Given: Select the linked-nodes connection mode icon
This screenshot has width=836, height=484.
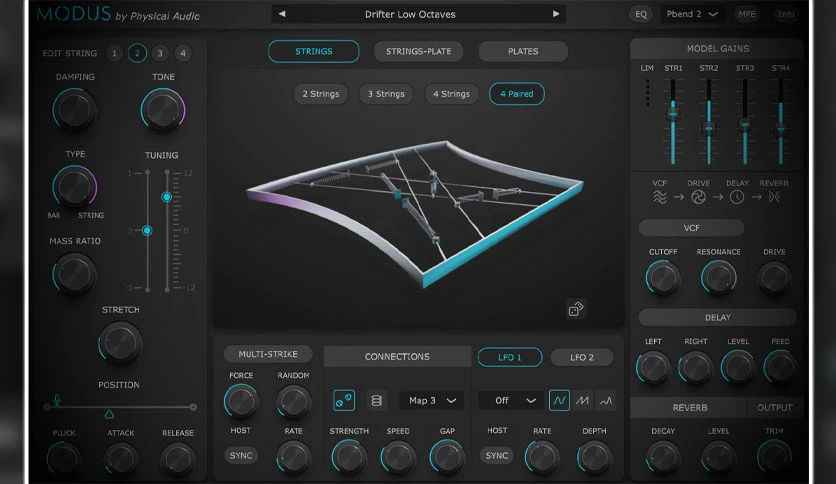Looking at the screenshot, I should click(344, 400).
